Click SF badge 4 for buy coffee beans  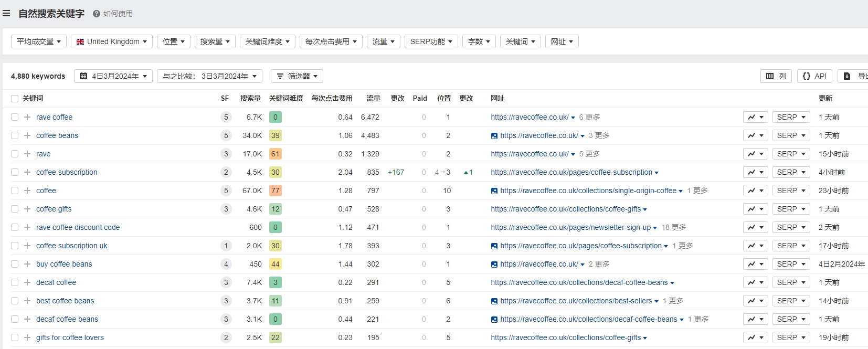click(x=226, y=264)
